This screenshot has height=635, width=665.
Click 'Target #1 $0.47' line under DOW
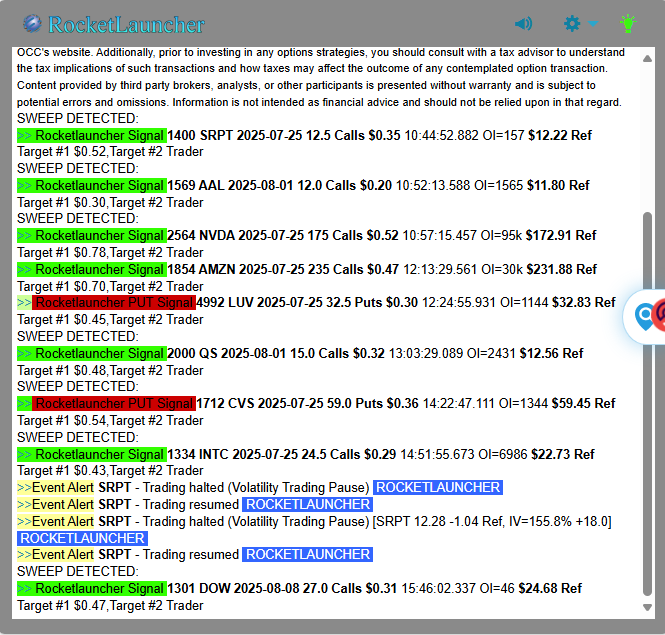[x=110, y=605]
